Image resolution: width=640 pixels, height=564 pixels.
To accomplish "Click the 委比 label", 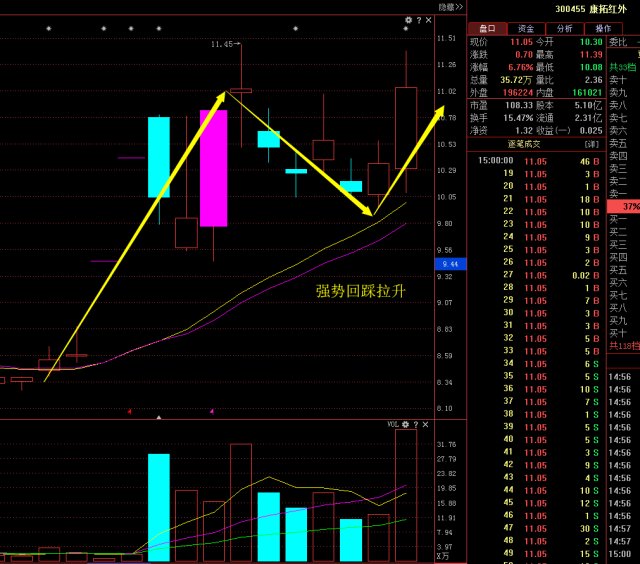I will click(618, 42).
